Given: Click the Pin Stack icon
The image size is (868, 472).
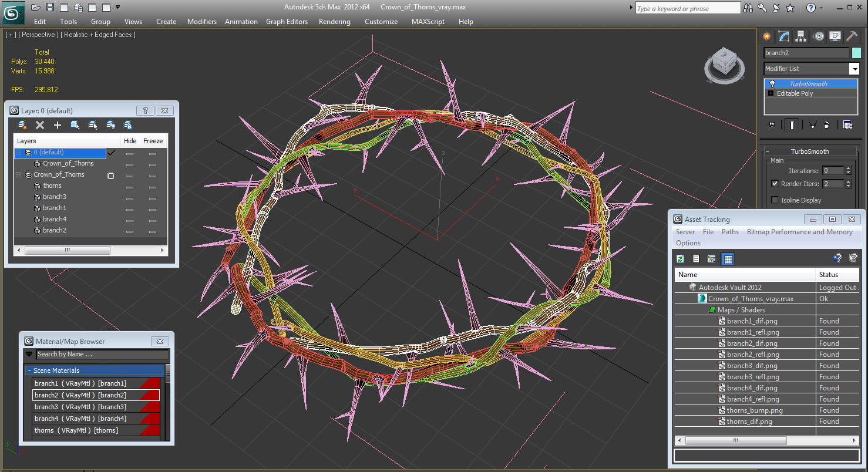Looking at the screenshot, I should tap(772, 124).
